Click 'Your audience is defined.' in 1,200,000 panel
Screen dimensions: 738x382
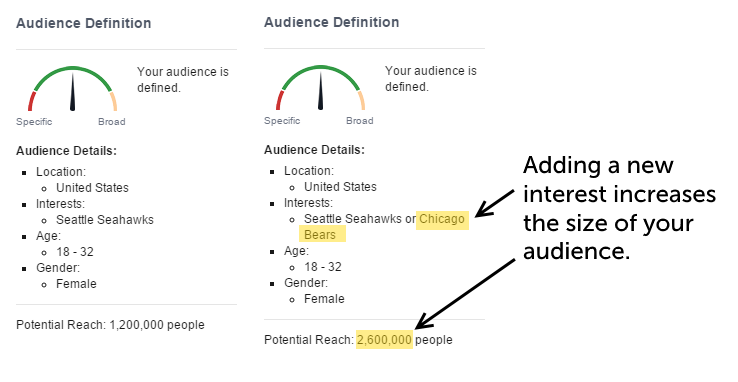coord(183,80)
